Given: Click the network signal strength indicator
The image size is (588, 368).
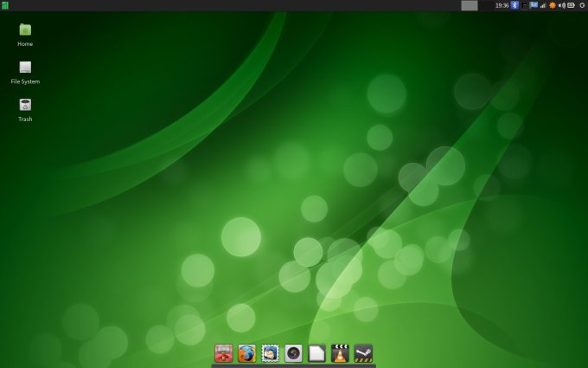Looking at the screenshot, I should click(x=543, y=5).
